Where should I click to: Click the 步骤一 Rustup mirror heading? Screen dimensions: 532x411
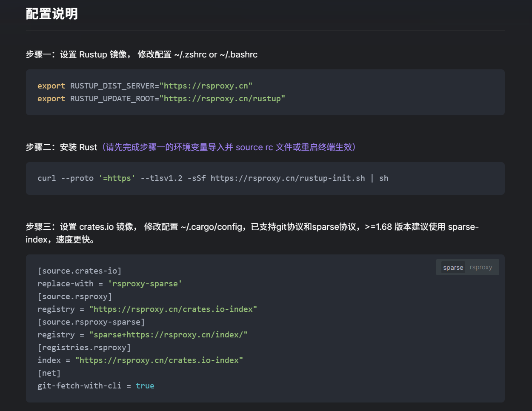point(141,54)
